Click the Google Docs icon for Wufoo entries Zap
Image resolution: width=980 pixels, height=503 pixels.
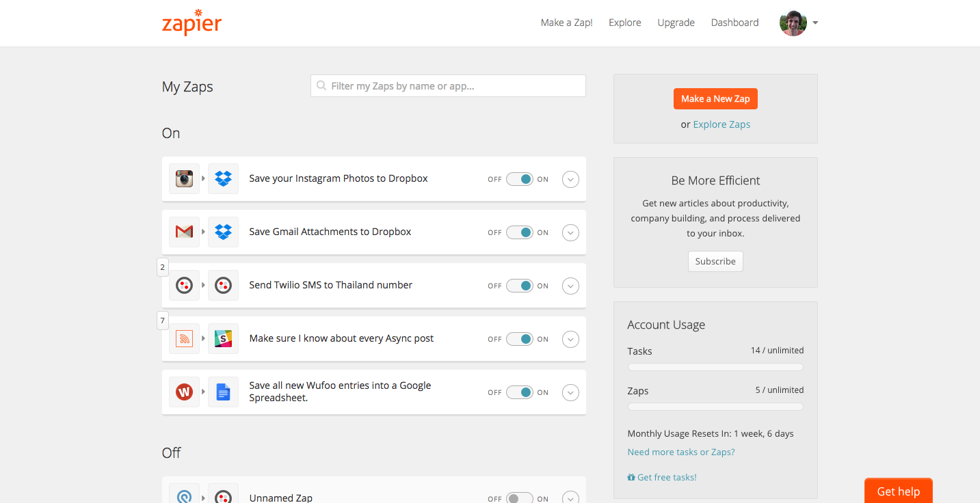[223, 392]
